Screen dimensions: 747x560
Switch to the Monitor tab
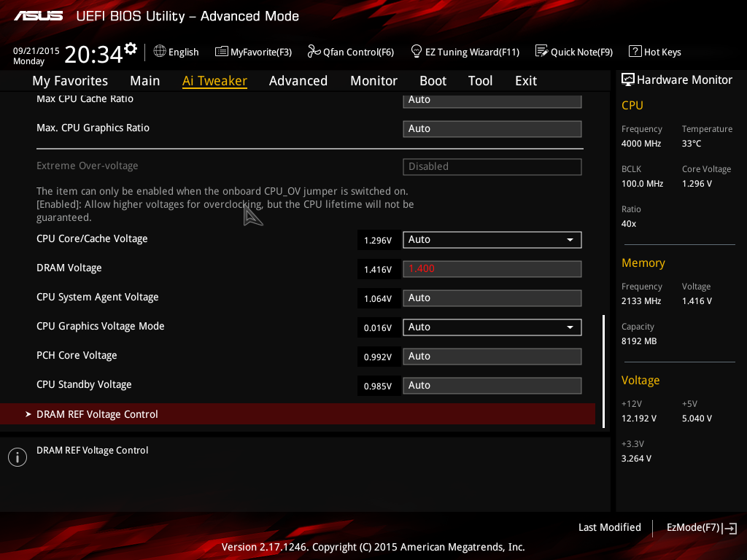pyautogui.click(x=373, y=81)
